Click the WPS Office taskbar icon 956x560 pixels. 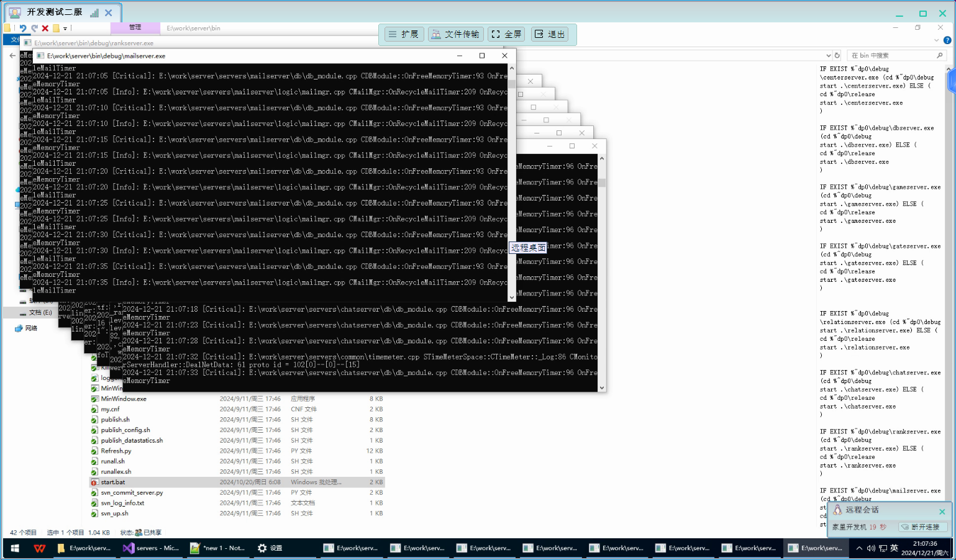click(40, 548)
